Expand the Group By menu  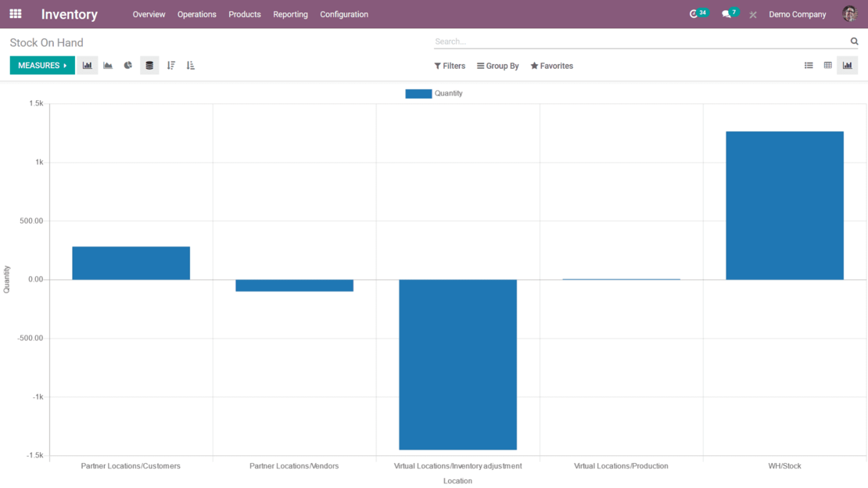point(497,66)
